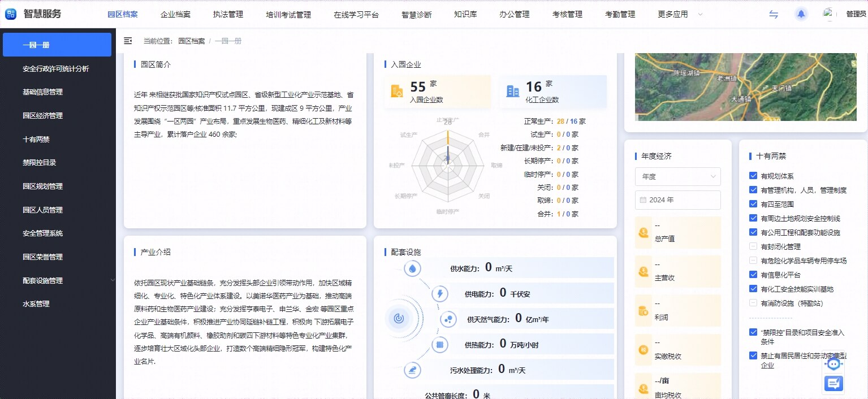This screenshot has width=868, height=399.
Task: Click the enterprise status radar chart
Action: click(x=448, y=166)
